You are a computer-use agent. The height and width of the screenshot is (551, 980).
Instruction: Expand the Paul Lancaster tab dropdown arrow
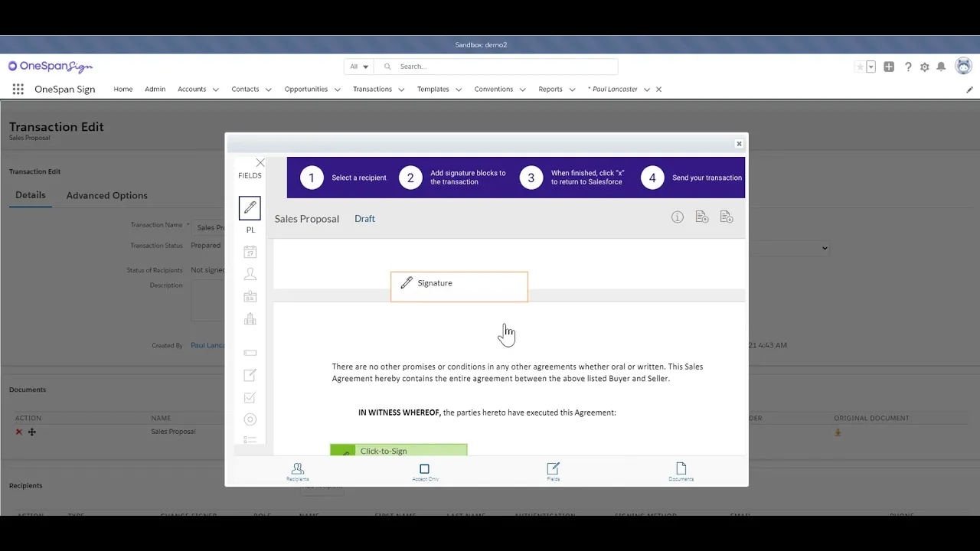[x=647, y=89]
